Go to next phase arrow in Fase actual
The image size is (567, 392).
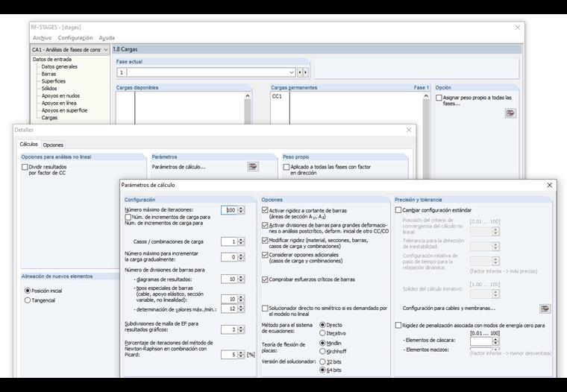306,72
